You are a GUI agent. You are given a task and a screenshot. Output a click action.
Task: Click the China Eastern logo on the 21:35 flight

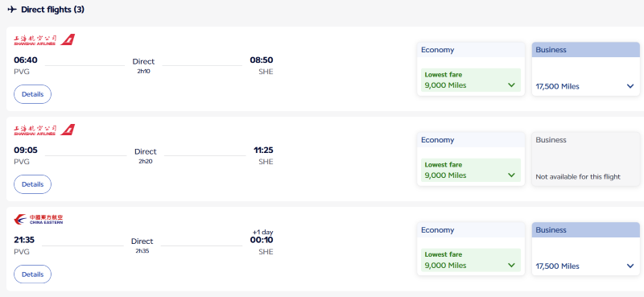point(39,220)
